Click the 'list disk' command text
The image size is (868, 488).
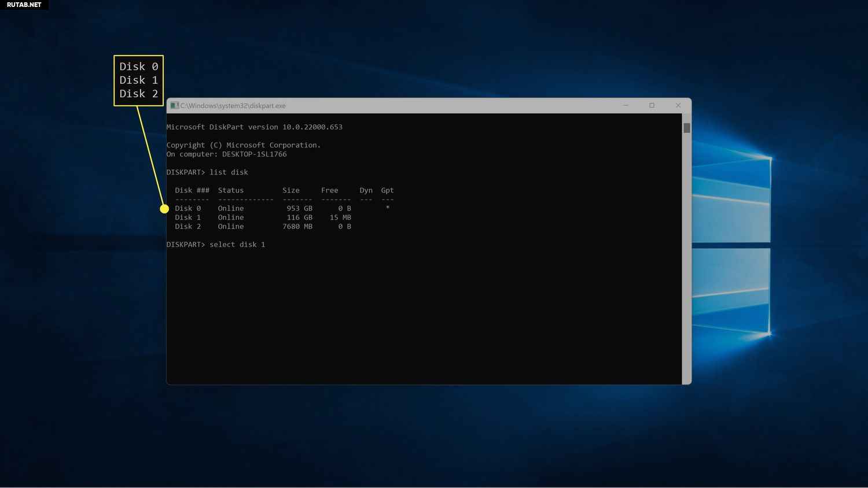[229, 172]
